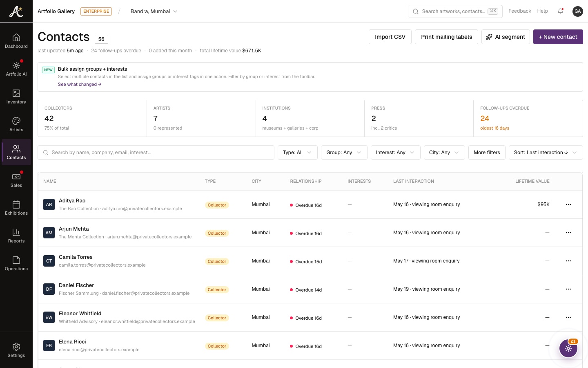Click CT avatar of Camila Torres
The image size is (588, 368).
[x=49, y=261]
